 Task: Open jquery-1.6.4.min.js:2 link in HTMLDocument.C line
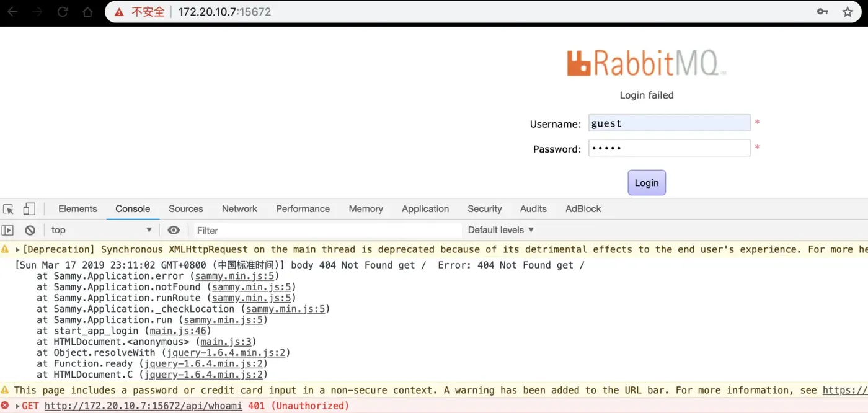(x=203, y=375)
